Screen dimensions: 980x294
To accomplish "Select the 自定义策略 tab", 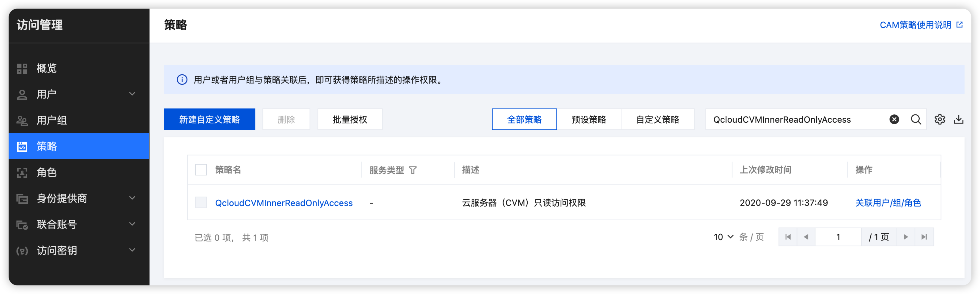I will [x=658, y=119].
